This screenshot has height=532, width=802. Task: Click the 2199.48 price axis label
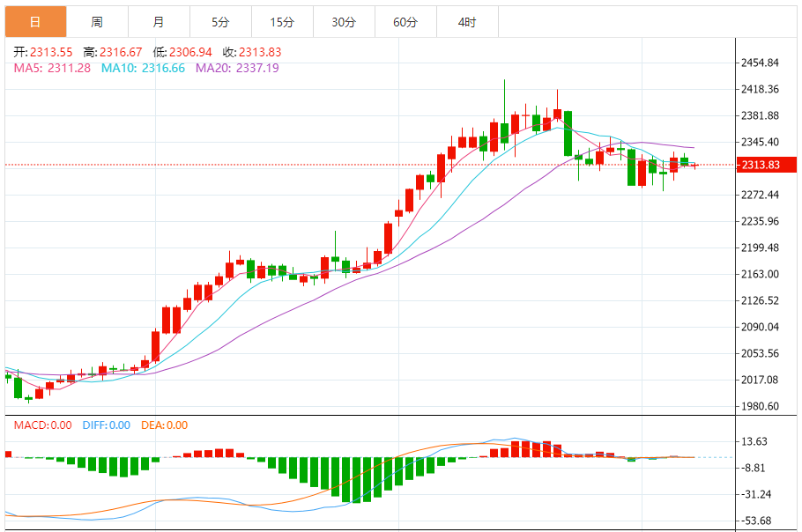[760, 248]
